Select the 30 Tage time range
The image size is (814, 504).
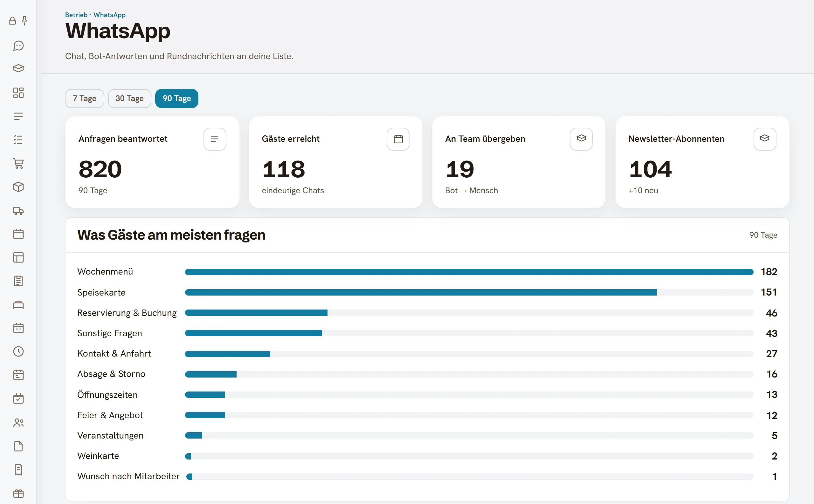click(x=129, y=98)
